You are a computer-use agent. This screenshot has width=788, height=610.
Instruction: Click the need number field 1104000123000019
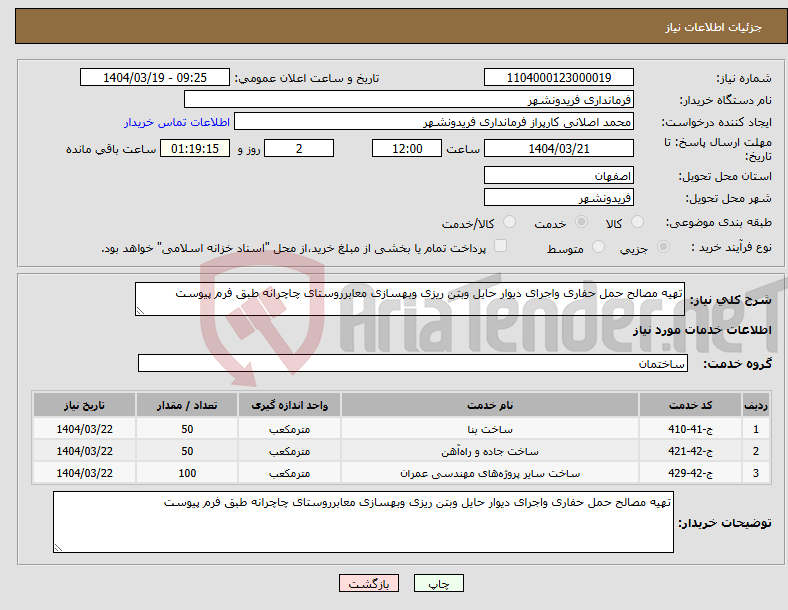point(559,77)
